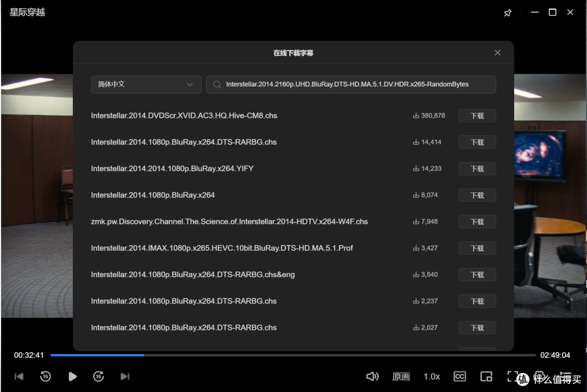Close the 在线下载字幕 dialog
This screenshot has height=392, width=587.
click(x=497, y=53)
